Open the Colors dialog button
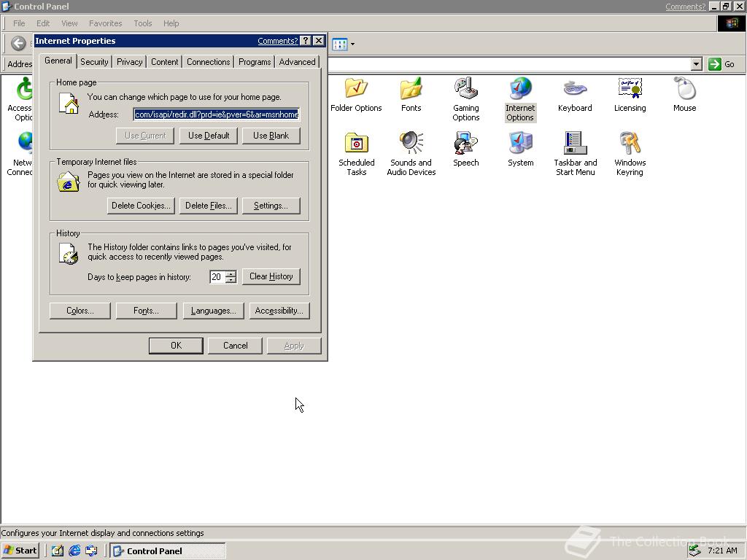This screenshot has height=560, width=747. tap(80, 311)
